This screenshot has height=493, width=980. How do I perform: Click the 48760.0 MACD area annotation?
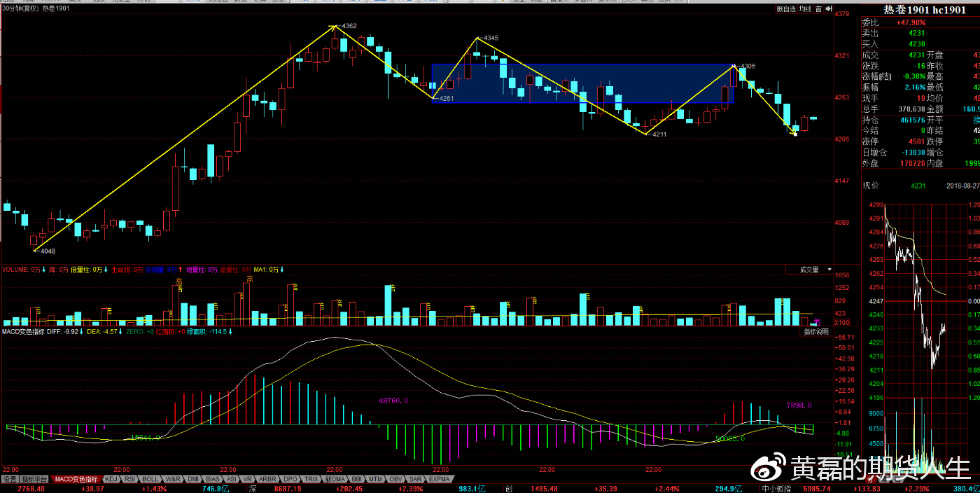(x=393, y=401)
